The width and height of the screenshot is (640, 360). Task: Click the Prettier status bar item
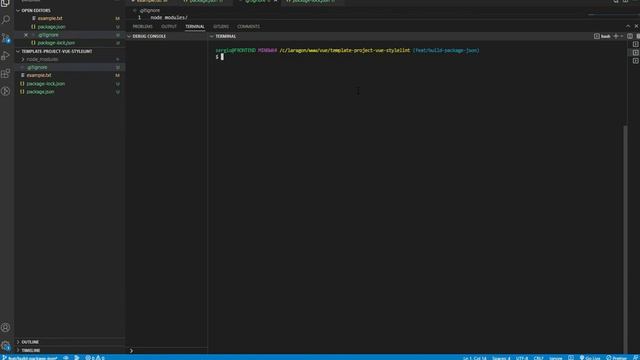pos(617,358)
